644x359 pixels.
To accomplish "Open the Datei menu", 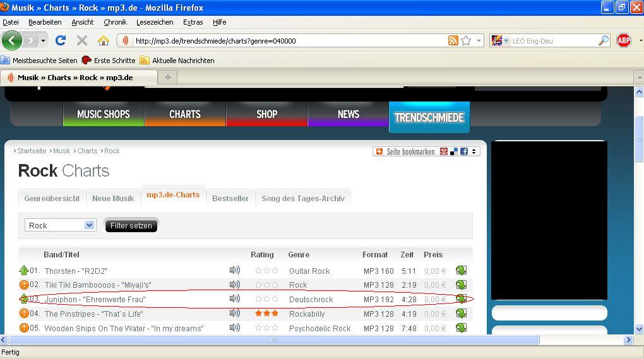I will [11, 22].
